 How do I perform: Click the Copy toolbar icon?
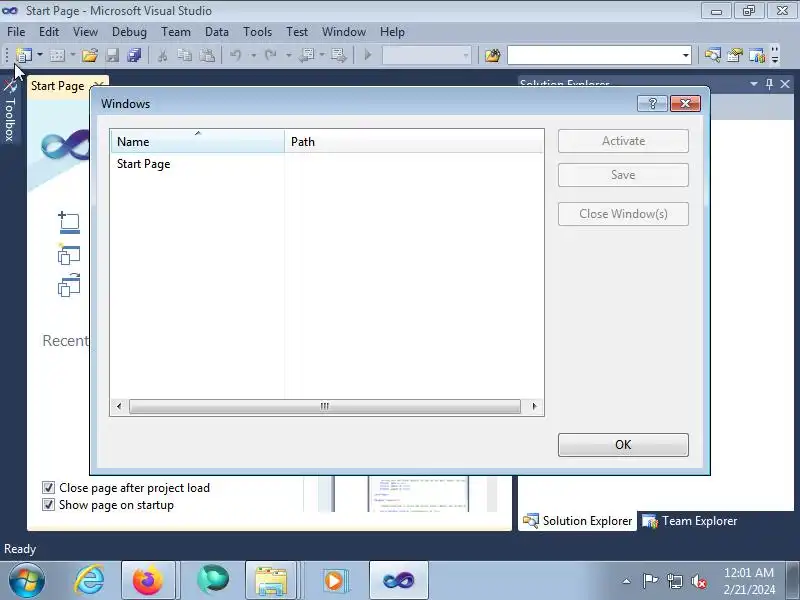pyautogui.click(x=185, y=55)
